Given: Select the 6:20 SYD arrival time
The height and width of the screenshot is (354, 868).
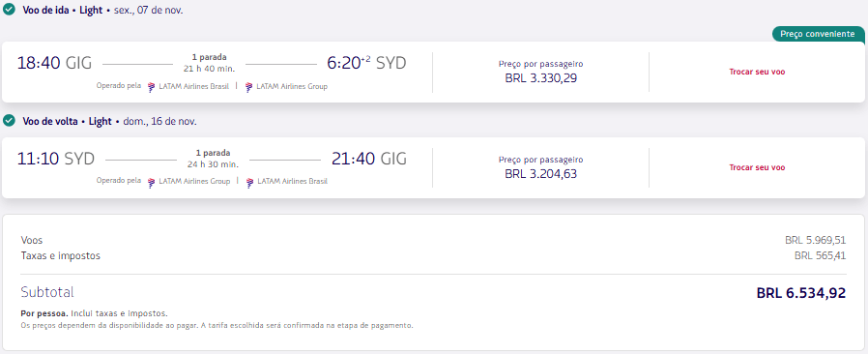Looking at the screenshot, I should 366,63.
